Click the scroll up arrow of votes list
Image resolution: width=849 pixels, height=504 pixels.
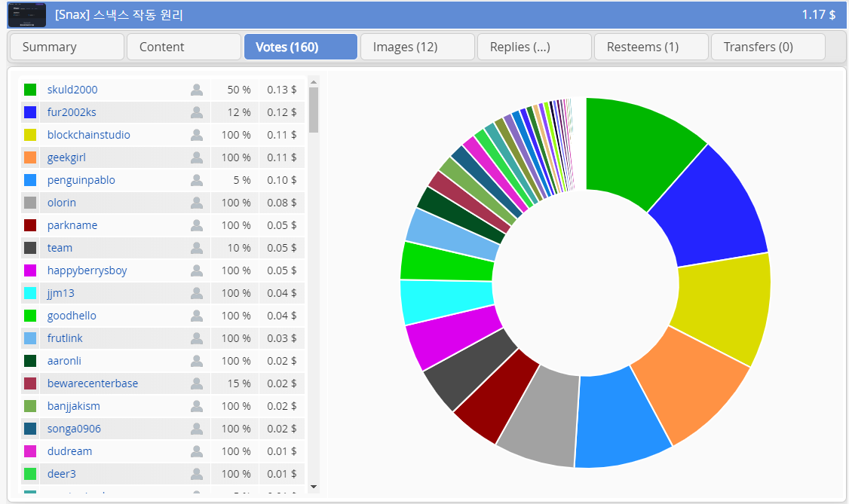(314, 81)
